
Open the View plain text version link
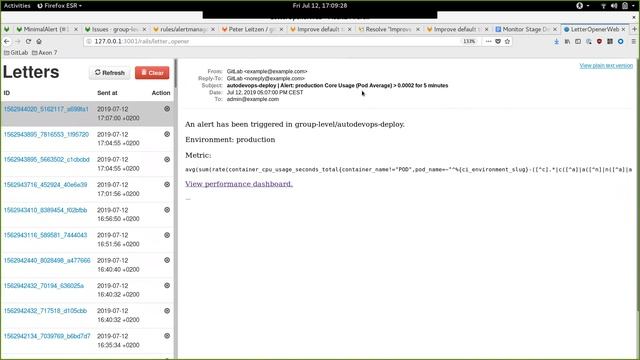(x=606, y=66)
